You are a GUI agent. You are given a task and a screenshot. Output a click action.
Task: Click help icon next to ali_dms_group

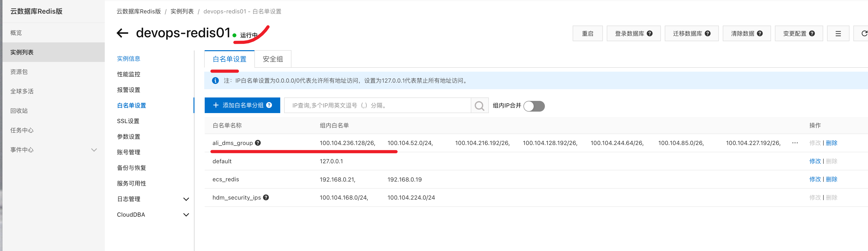[258, 143]
